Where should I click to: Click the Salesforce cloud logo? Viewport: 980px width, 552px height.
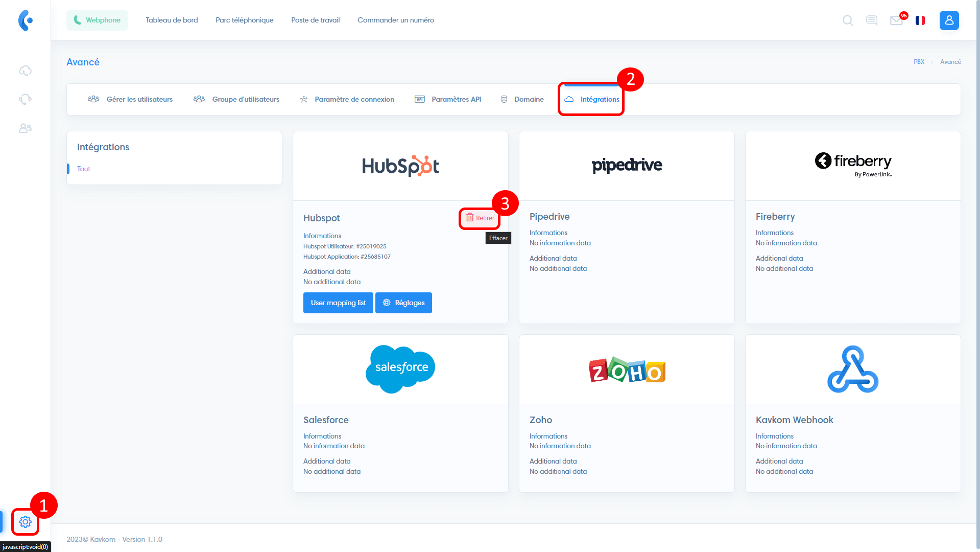(400, 369)
